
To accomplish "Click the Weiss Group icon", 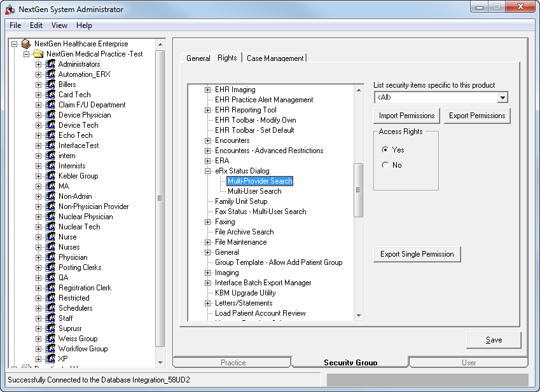I will (x=50, y=339).
